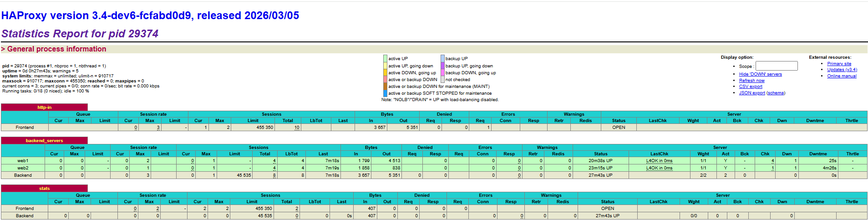Click backend_servers weight '2/2'
This screenshot has height=220, width=868.
point(703,175)
